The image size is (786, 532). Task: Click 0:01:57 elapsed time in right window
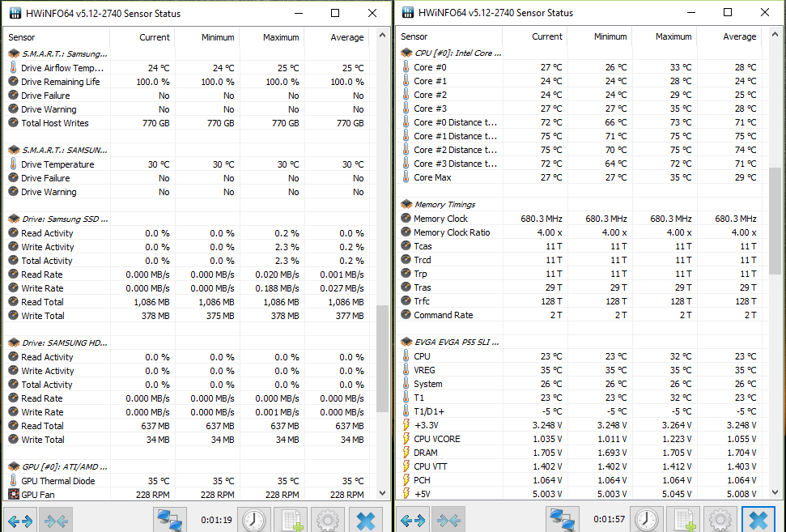point(609,520)
